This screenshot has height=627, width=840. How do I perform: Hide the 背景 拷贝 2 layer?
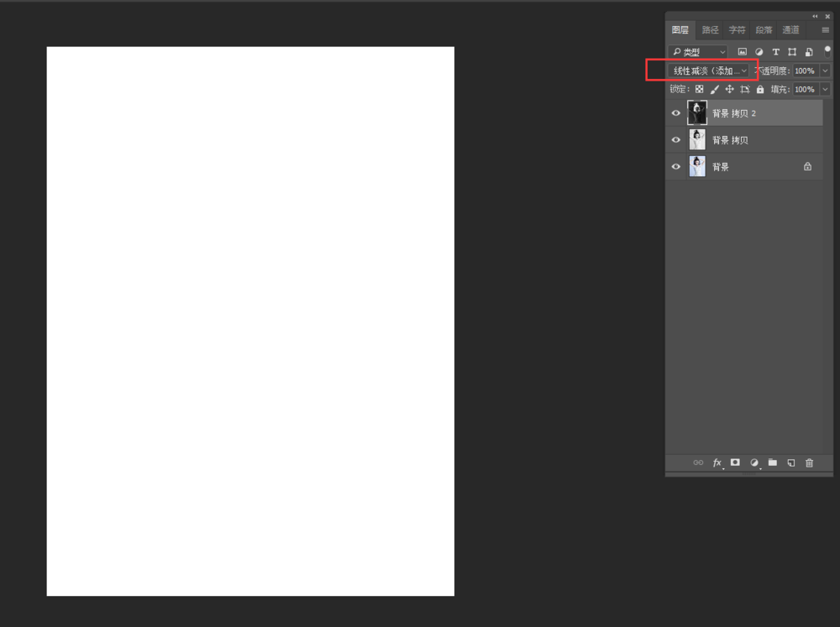[676, 112]
